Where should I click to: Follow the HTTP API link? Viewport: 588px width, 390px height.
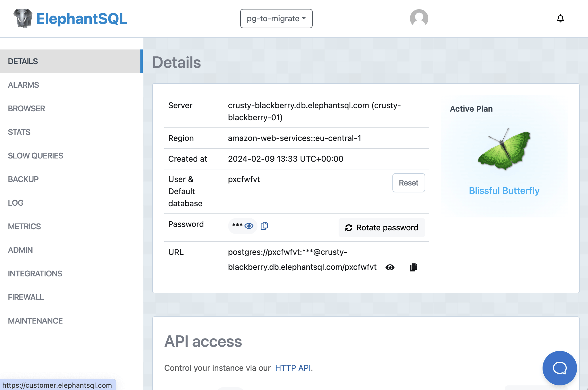(x=293, y=368)
